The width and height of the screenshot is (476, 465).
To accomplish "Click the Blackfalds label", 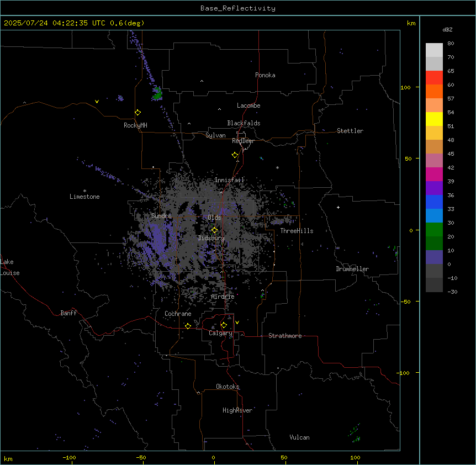I will click(244, 123).
